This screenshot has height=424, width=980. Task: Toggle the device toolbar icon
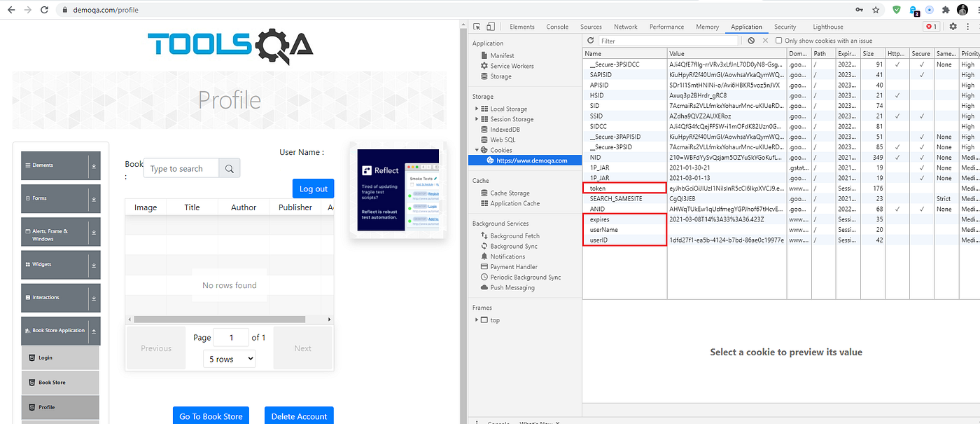[x=491, y=27]
